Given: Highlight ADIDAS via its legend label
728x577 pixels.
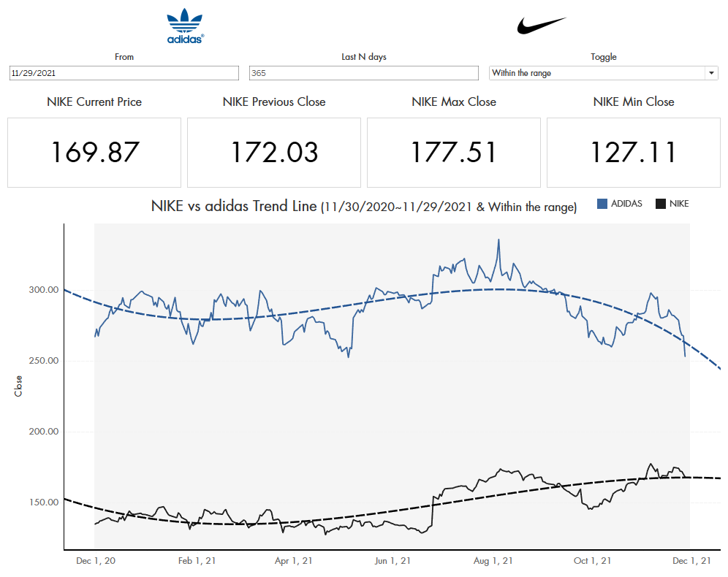Looking at the screenshot, I should pyautogui.click(x=626, y=204).
